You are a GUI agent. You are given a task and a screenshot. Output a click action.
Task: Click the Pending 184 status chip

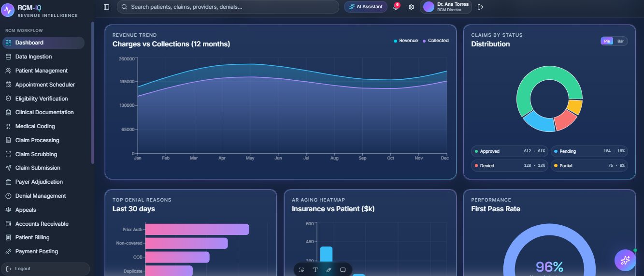589,151
